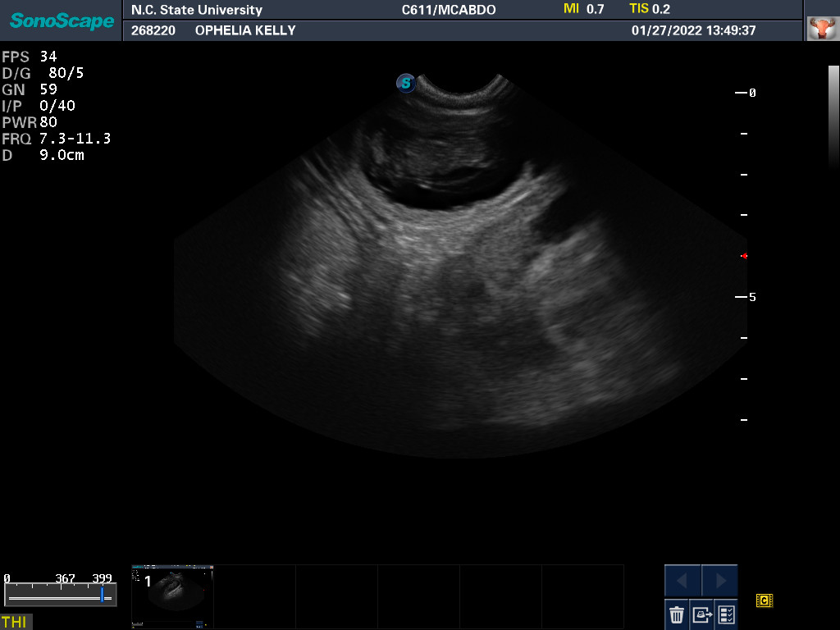Select the GN 59 gain parameter
Image resolution: width=840 pixels, height=630 pixels.
click(x=30, y=89)
